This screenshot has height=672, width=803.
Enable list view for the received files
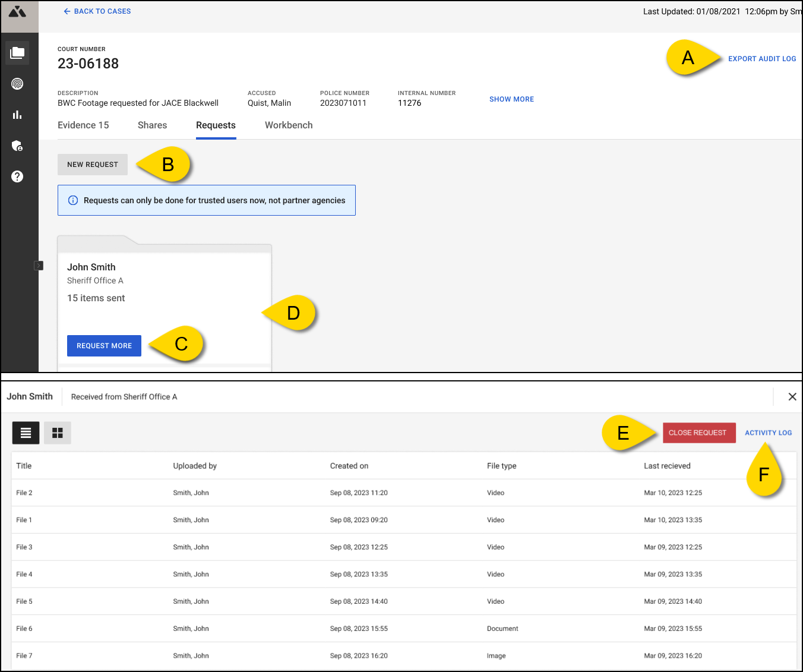26,433
